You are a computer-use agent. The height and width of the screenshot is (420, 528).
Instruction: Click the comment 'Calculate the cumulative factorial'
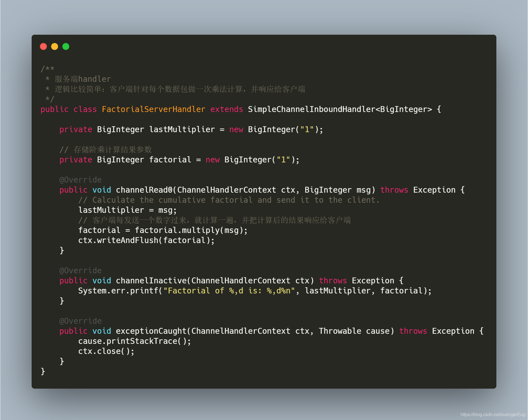click(229, 200)
